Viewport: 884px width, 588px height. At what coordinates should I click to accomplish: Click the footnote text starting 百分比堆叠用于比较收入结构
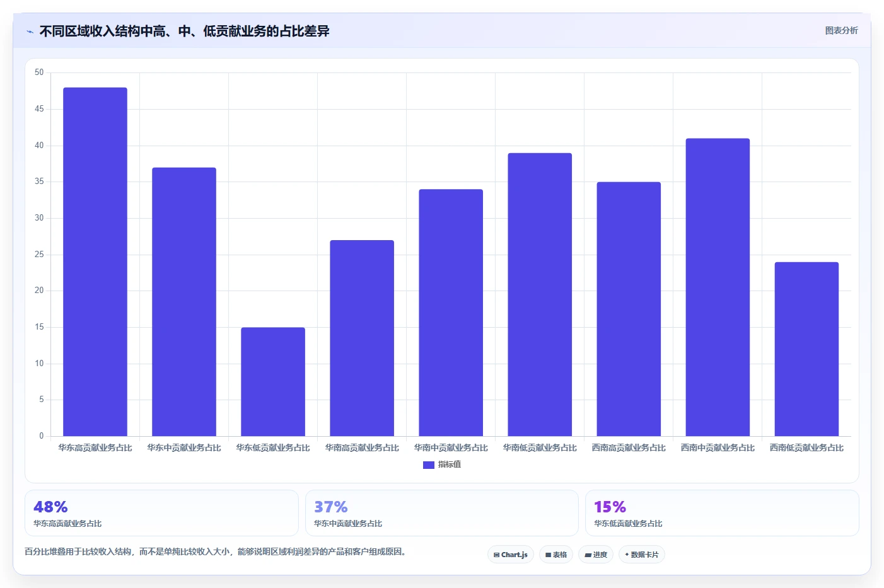[x=217, y=552]
